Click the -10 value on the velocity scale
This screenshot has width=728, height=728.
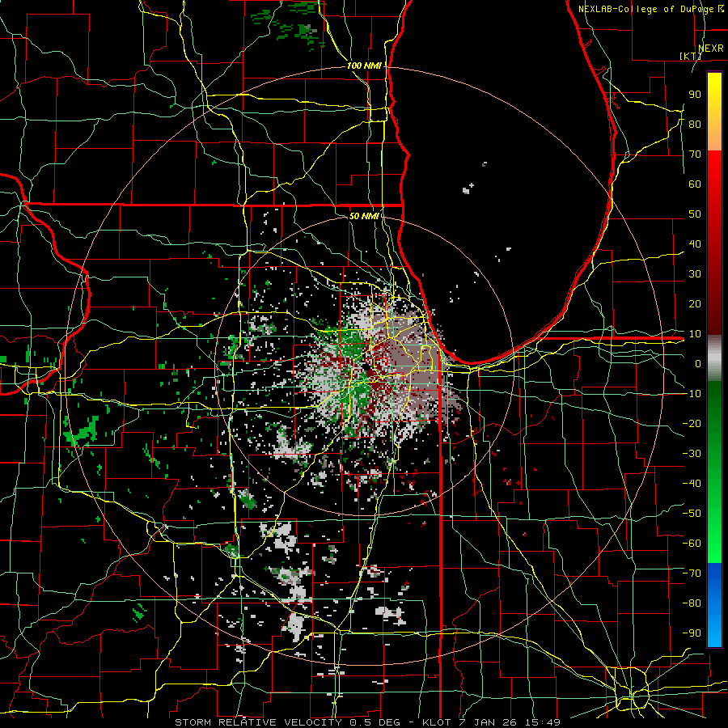[692, 394]
